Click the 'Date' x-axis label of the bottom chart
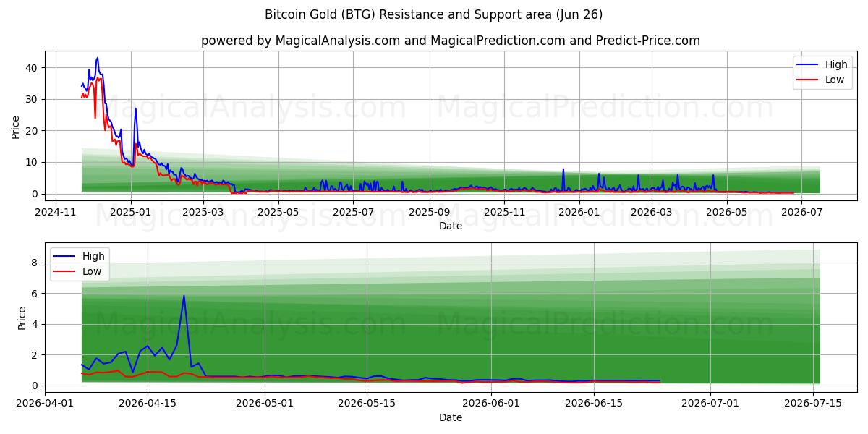This screenshot has height=434, width=868. click(451, 417)
